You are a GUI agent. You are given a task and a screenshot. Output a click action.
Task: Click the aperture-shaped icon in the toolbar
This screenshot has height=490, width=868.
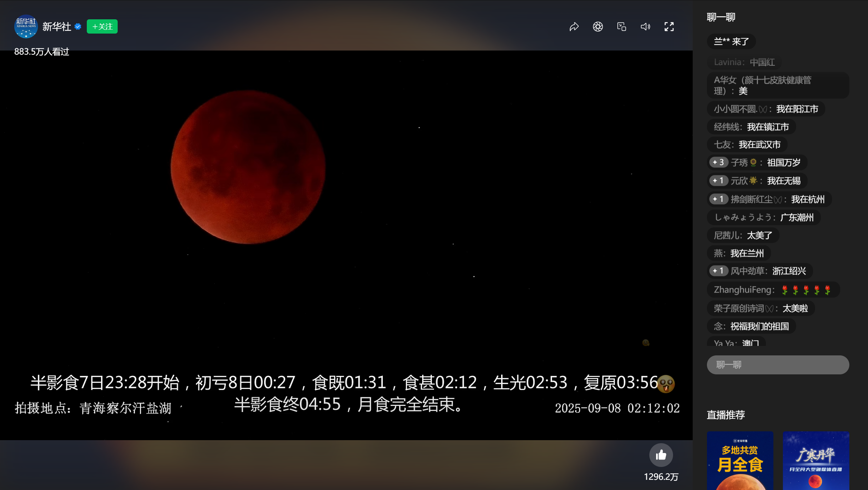(x=598, y=26)
